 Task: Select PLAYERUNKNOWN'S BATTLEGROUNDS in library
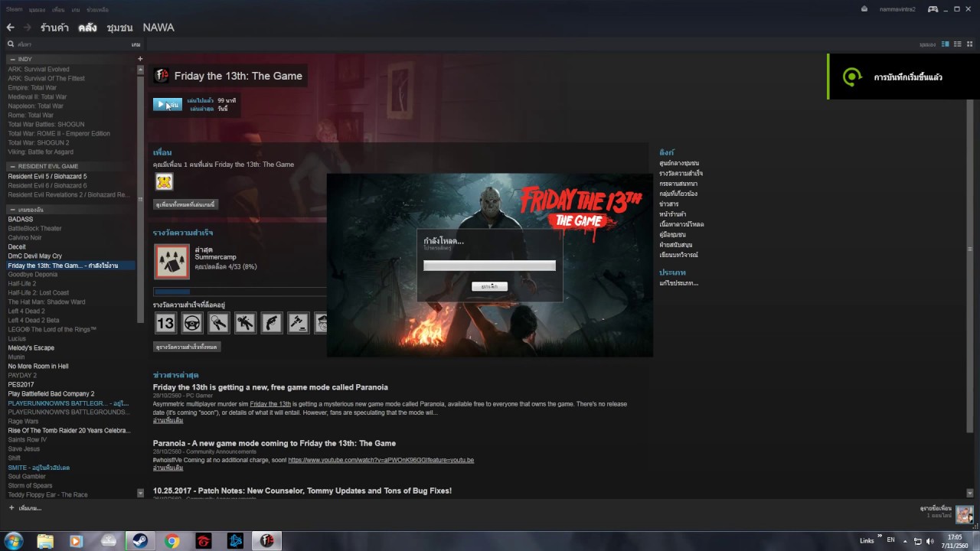[x=68, y=412]
